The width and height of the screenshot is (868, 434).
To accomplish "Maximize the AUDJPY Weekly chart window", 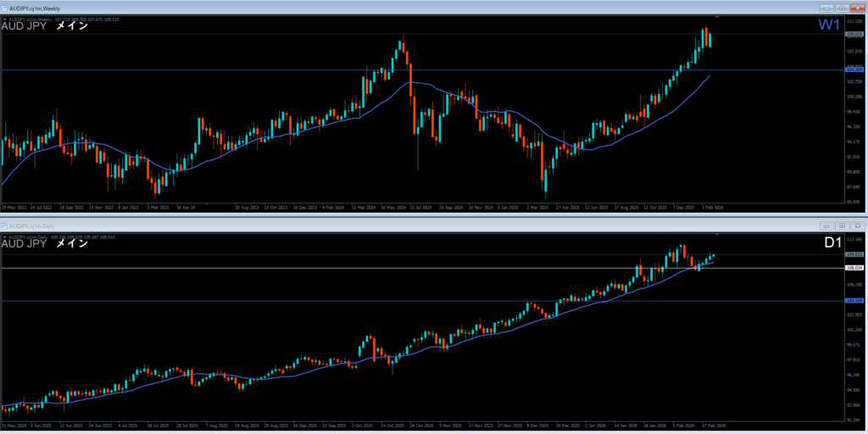I will pos(843,7).
